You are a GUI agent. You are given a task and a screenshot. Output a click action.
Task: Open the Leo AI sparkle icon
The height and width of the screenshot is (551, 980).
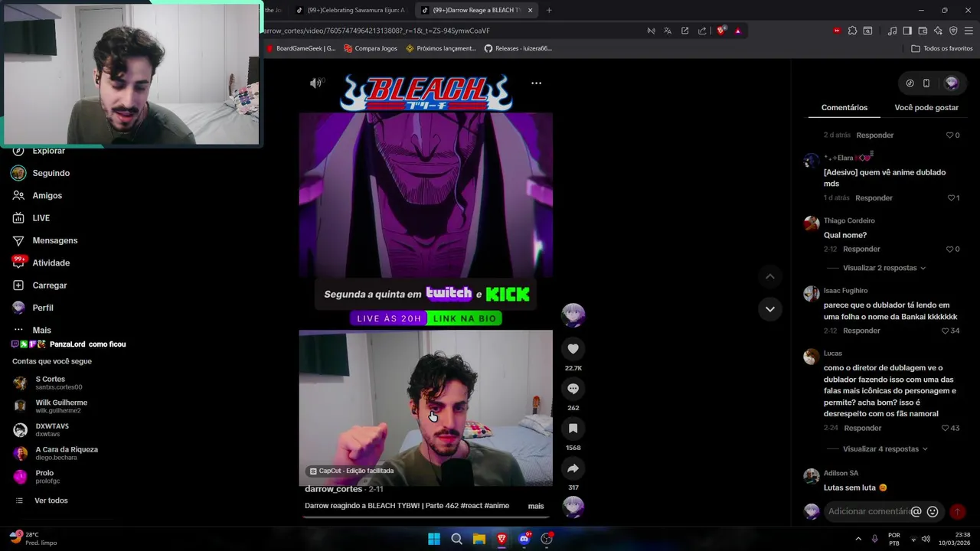tap(938, 31)
